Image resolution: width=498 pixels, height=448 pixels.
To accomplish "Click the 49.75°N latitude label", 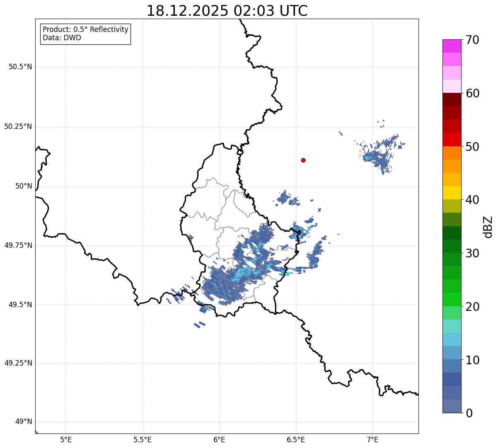I will pyautogui.click(x=18, y=245).
